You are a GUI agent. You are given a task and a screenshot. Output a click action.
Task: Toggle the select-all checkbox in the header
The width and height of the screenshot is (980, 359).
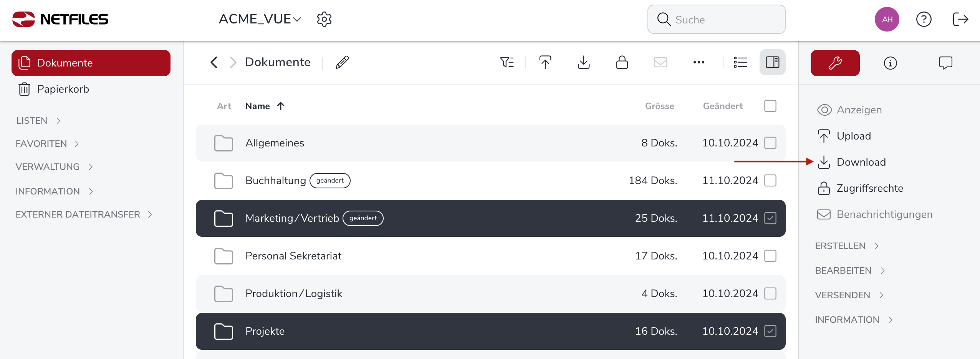click(x=770, y=106)
